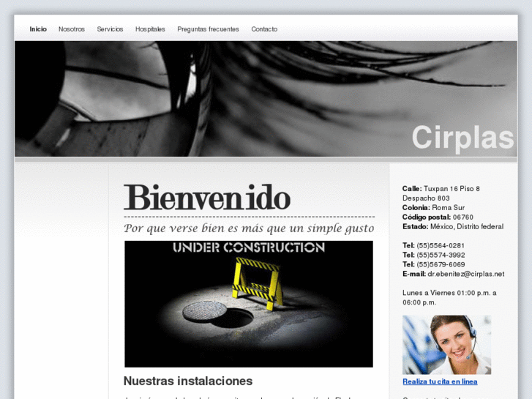Click the 'Lunes a Viernes' schedule text
532x399 pixels.
pyautogui.click(x=449, y=297)
